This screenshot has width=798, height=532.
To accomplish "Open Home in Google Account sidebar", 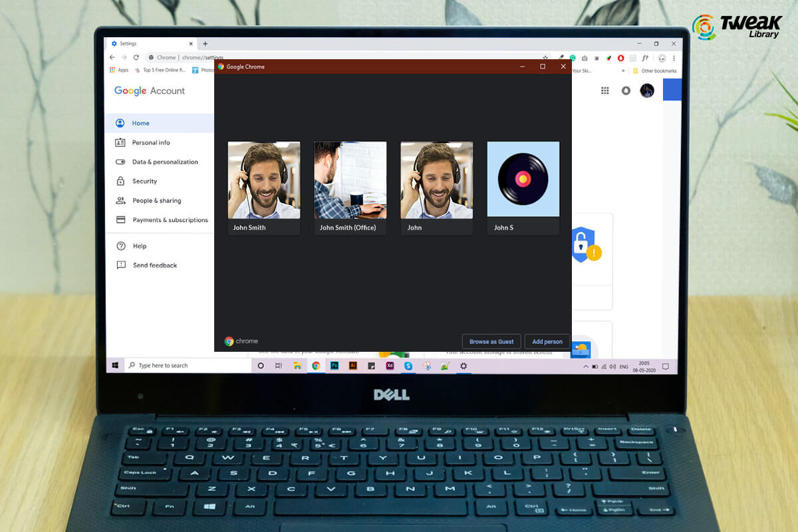I will [x=140, y=123].
